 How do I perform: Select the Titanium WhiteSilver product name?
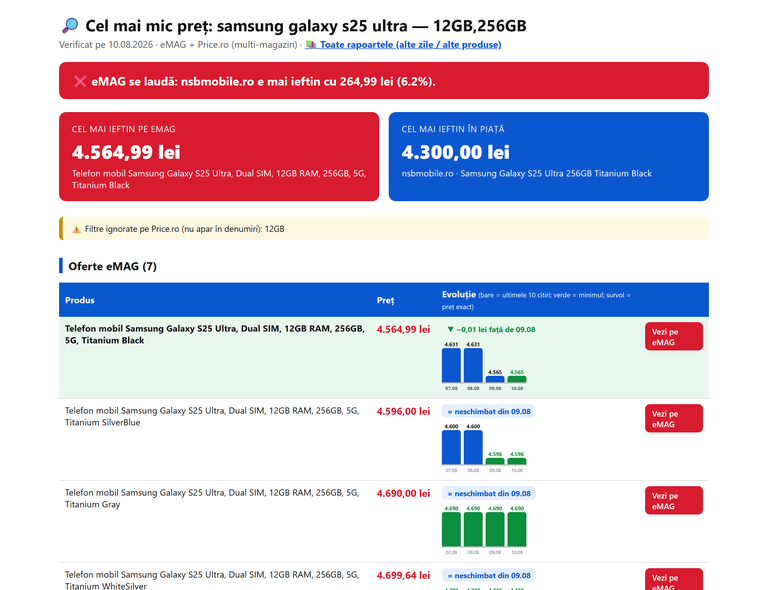coord(212,580)
